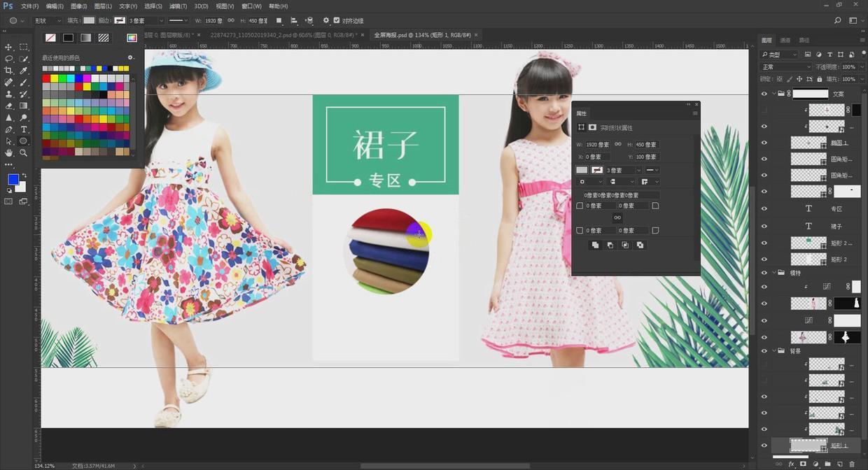Hide the 专区 text layer
The width and height of the screenshot is (868, 470).
764,208
